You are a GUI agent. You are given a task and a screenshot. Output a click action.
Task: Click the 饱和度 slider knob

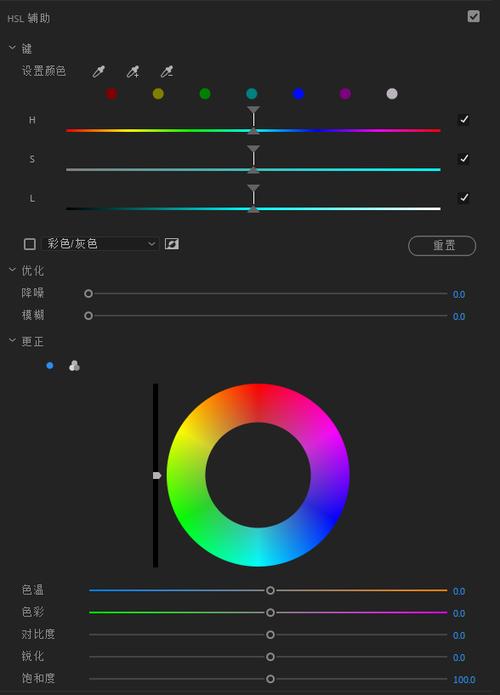pyautogui.click(x=270, y=679)
